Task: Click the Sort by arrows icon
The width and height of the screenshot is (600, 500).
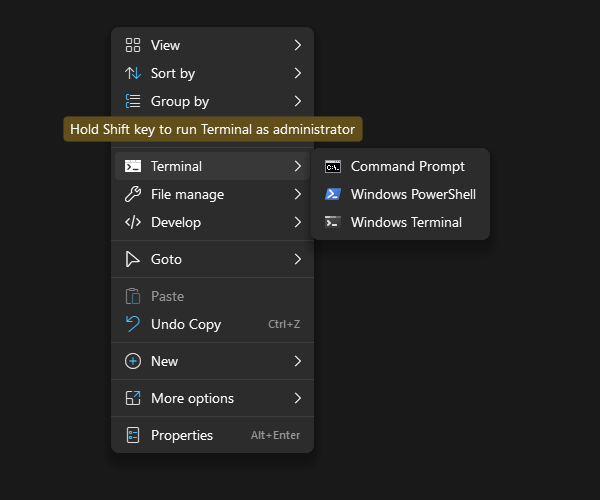Action: coord(132,73)
